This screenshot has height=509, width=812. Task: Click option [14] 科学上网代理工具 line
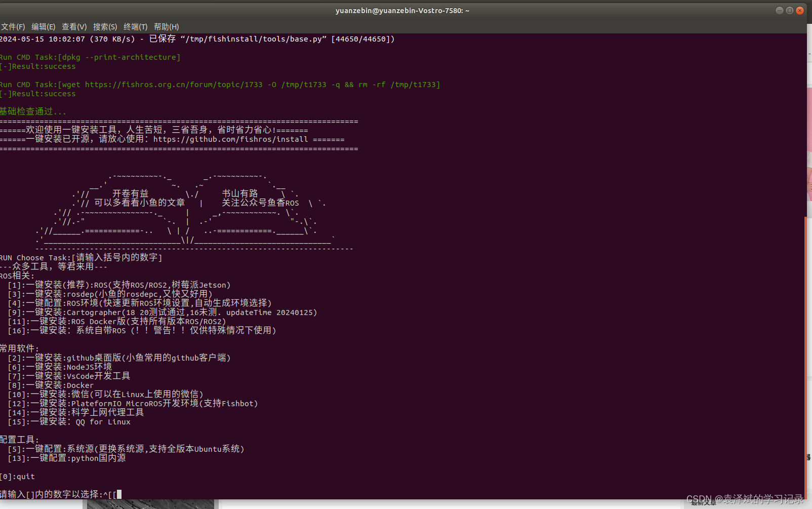pos(76,413)
